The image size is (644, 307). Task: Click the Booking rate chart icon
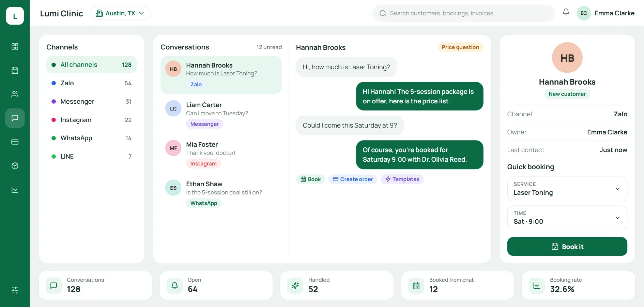pyautogui.click(x=537, y=286)
